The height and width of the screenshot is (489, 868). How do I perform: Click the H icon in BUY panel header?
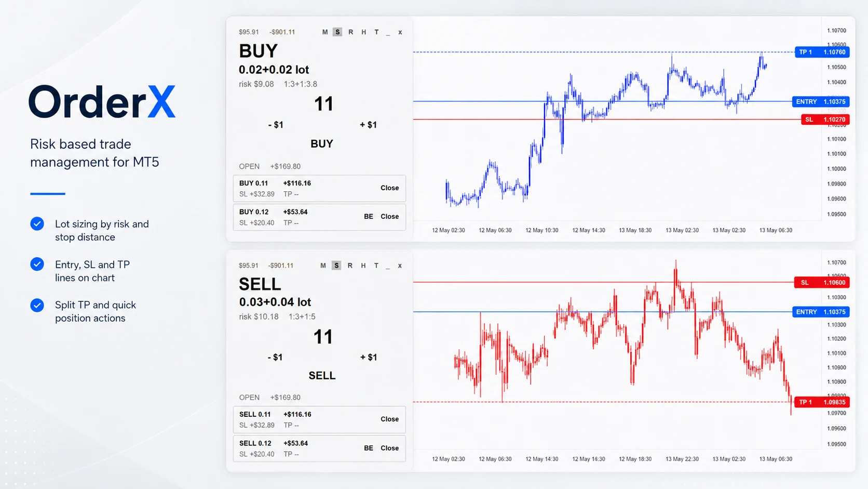coord(364,32)
